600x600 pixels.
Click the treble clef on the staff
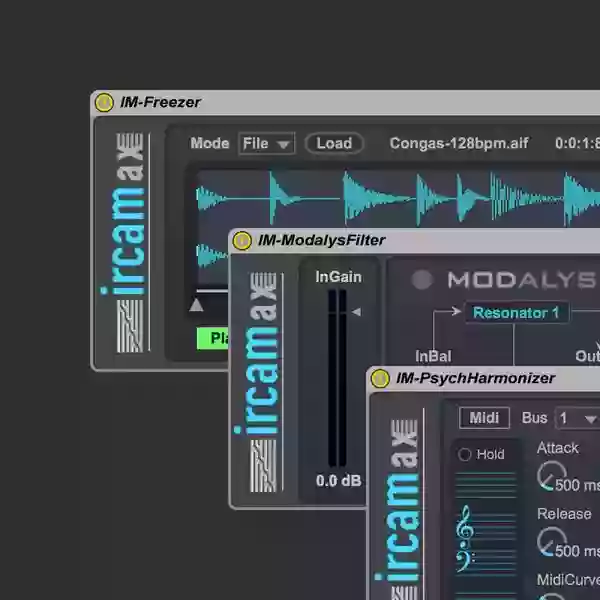tap(464, 523)
